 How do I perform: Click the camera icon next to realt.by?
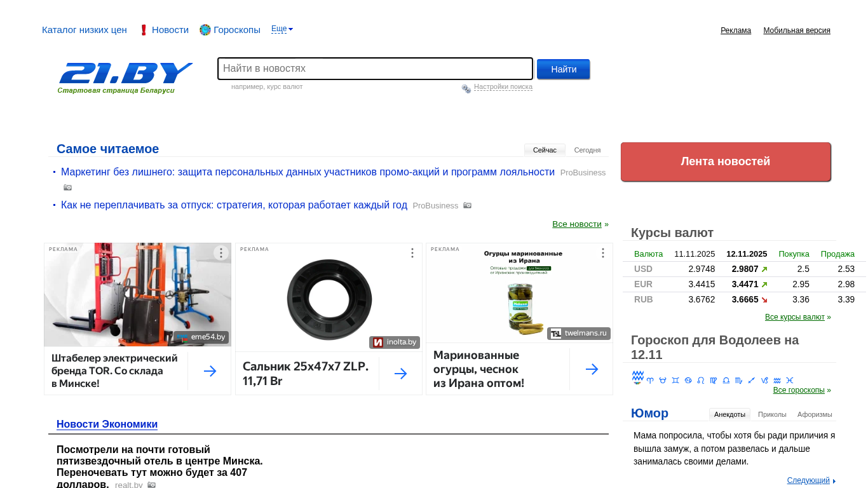point(151,485)
